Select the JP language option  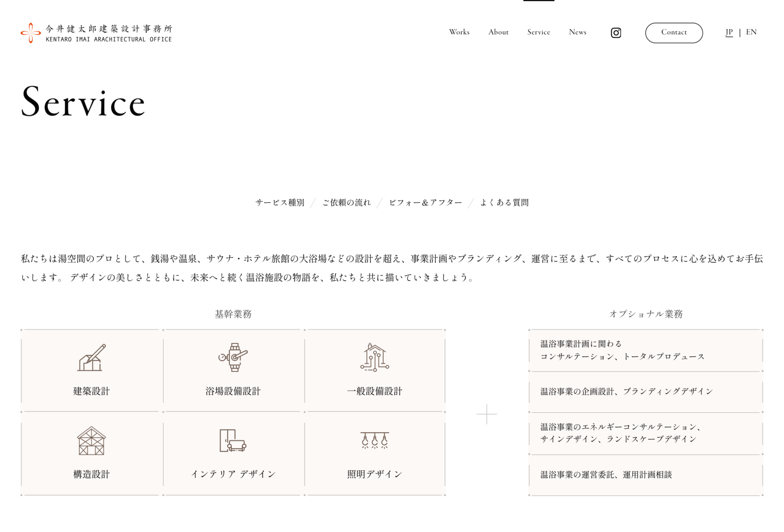coord(729,32)
